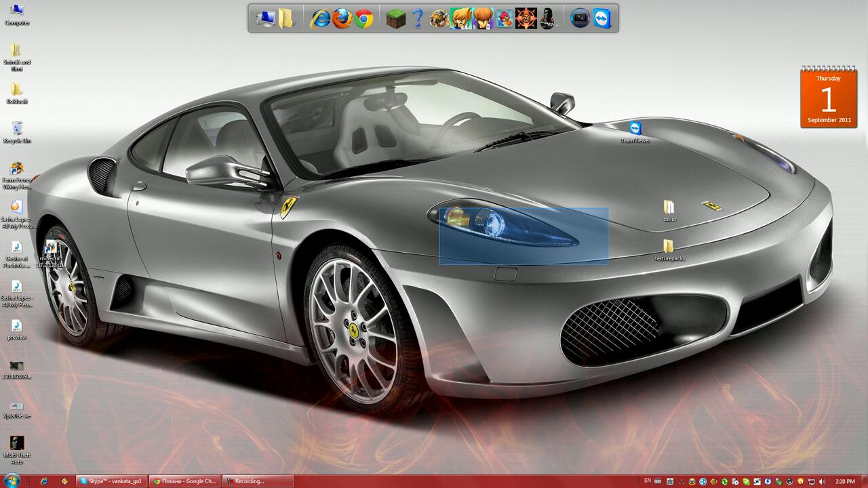Open Google Chrome in the dock
This screenshot has width=868, height=488.
(x=364, y=19)
